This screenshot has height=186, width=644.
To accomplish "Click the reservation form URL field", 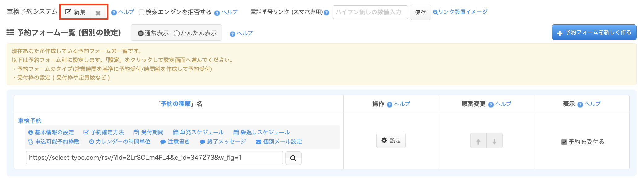I will (x=154, y=158).
